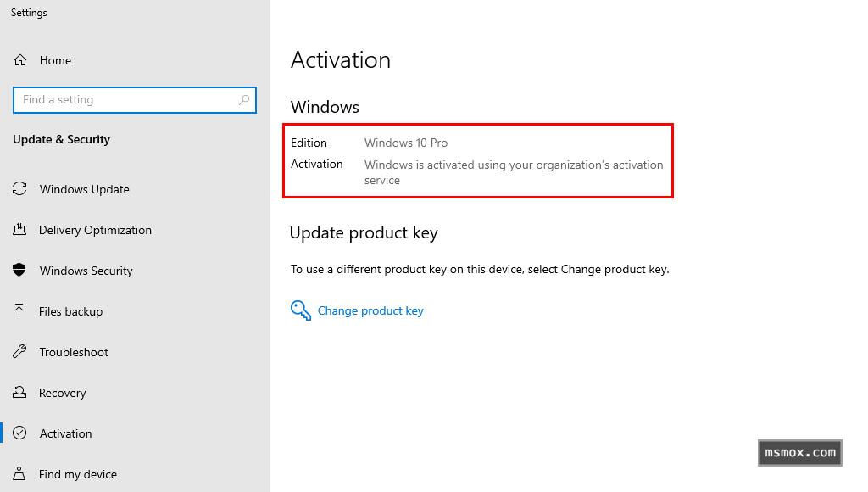Click the Windows Update sync arrows icon
Screen dimensions: 868x492
click(x=19, y=189)
